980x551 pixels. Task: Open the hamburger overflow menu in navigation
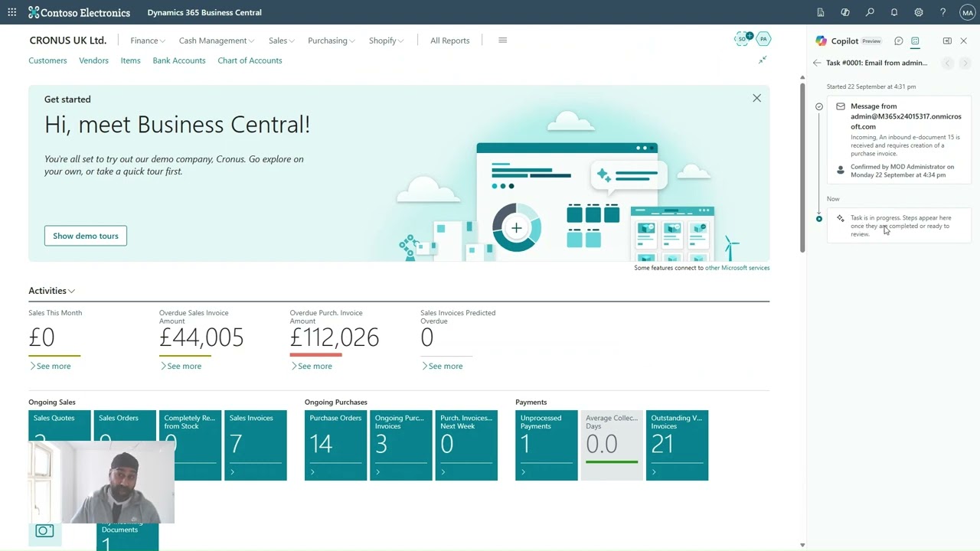(502, 40)
